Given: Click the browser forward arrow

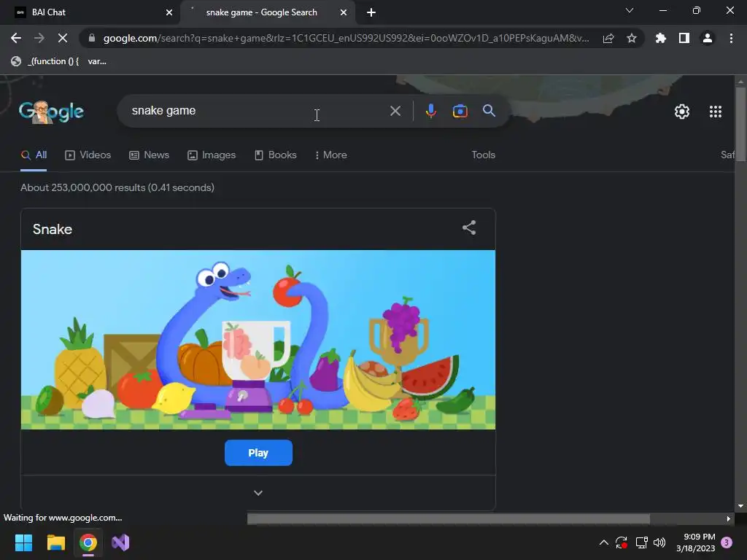Looking at the screenshot, I should click(x=39, y=38).
